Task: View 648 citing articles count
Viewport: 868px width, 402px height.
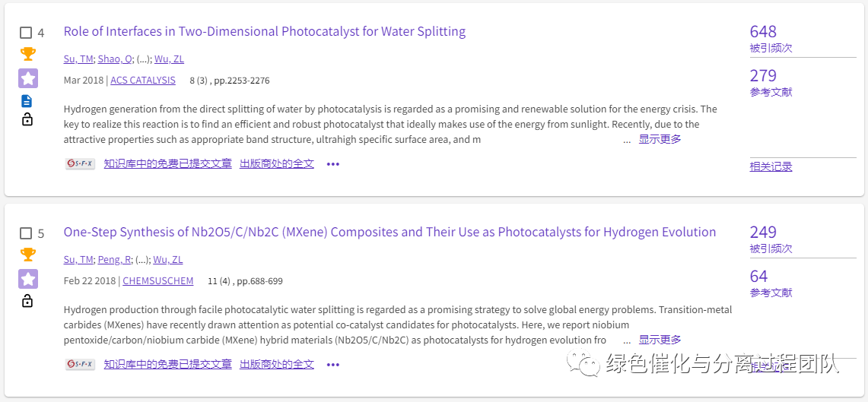Action: click(x=763, y=32)
